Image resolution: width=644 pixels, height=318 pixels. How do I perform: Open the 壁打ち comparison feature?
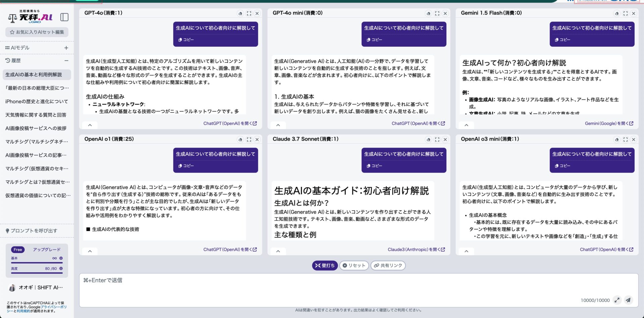click(324, 265)
